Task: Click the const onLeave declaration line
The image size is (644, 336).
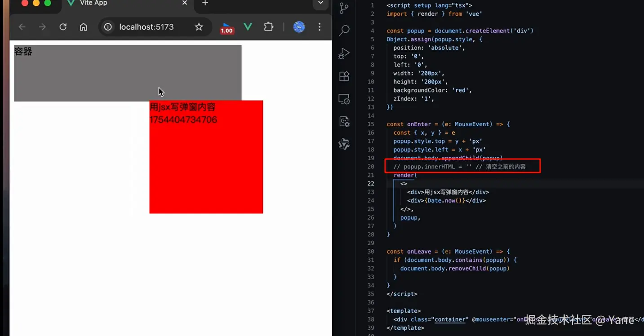Action: pos(448,252)
